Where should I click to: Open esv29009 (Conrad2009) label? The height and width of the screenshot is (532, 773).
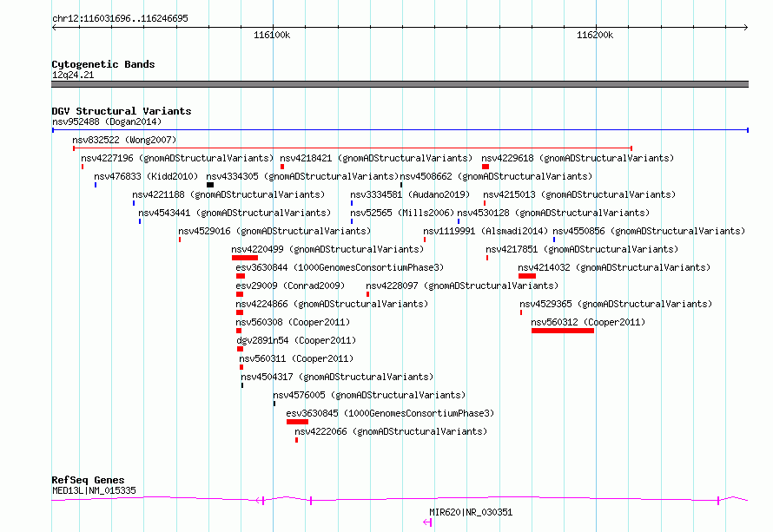coord(290,286)
